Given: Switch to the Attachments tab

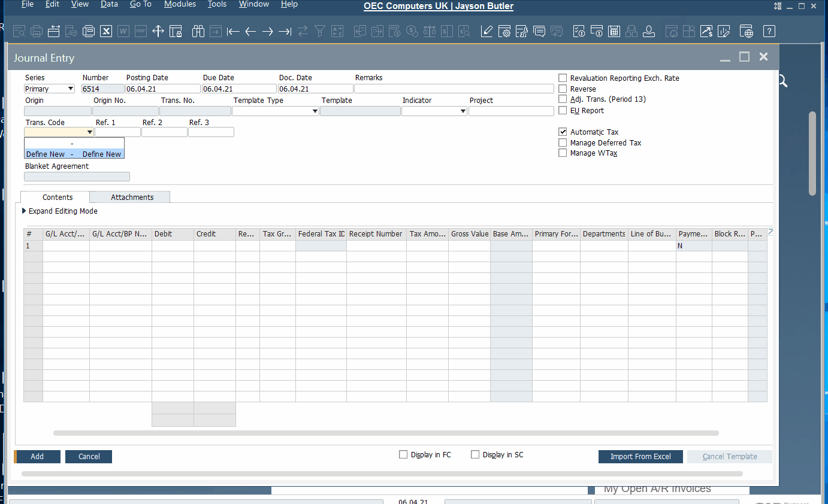Looking at the screenshot, I should [132, 197].
